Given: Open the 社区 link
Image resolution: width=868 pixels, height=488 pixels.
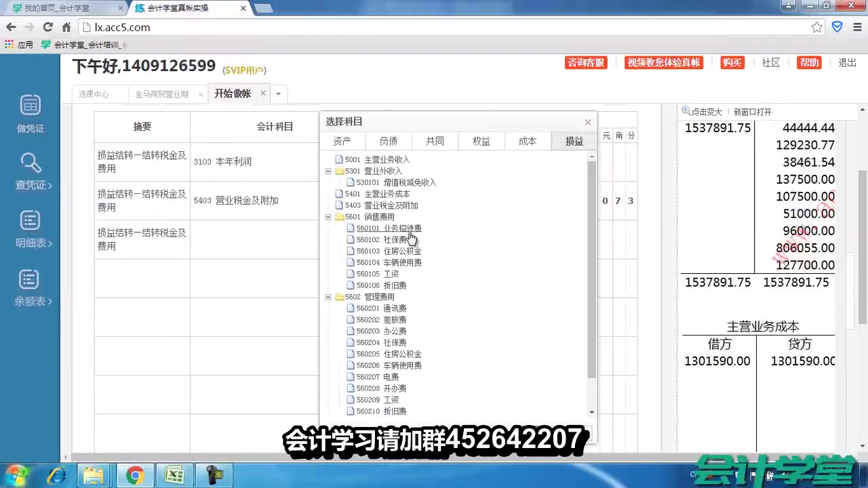Looking at the screenshot, I should coord(771,62).
